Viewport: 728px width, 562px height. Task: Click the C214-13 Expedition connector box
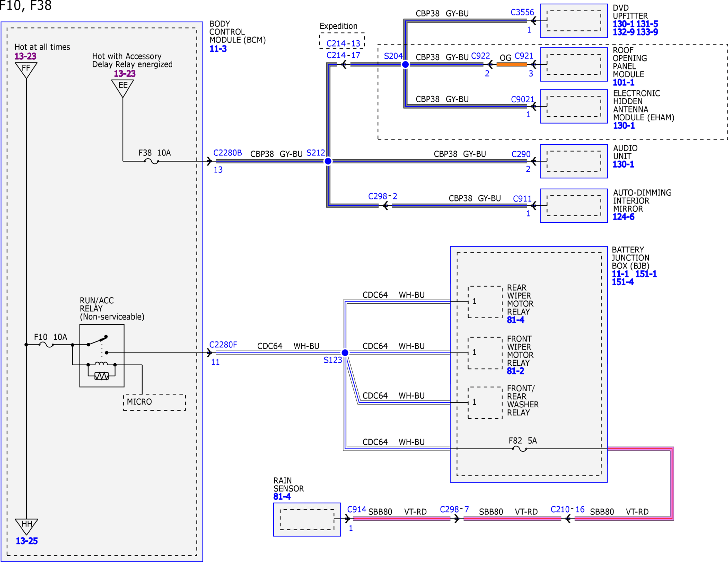tap(342, 41)
